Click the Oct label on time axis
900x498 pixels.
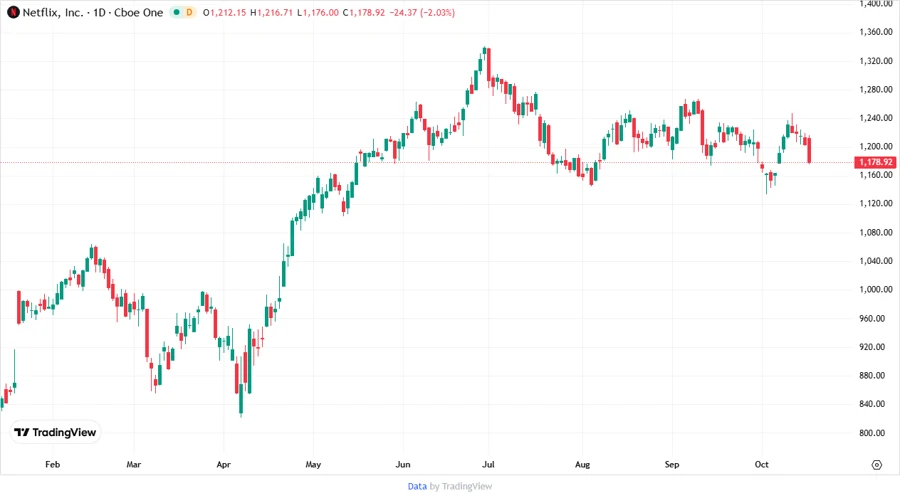[762, 464]
